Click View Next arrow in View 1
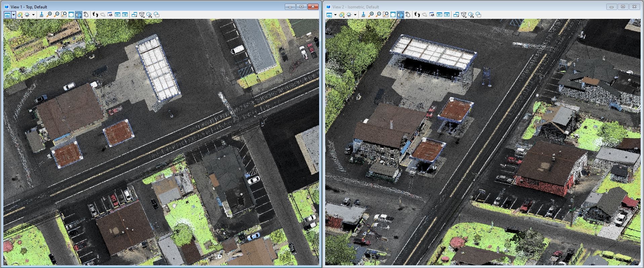The height and width of the screenshot is (268, 644). coord(125,15)
